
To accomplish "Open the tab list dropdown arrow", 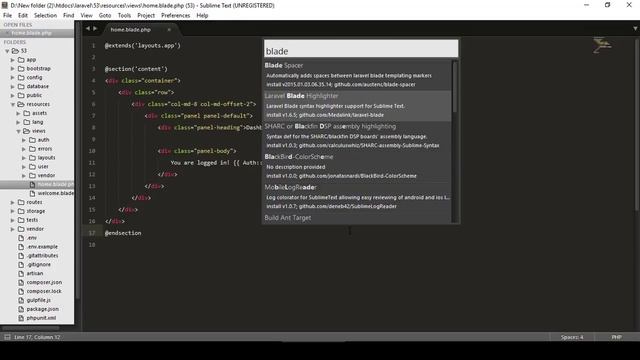I will tap(635, 29).
